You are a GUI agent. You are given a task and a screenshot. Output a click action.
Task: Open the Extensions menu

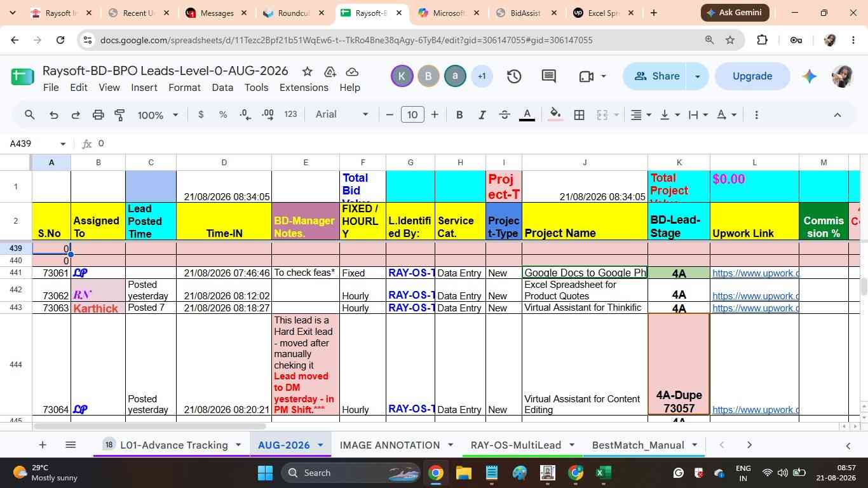(x=304, y=88)
